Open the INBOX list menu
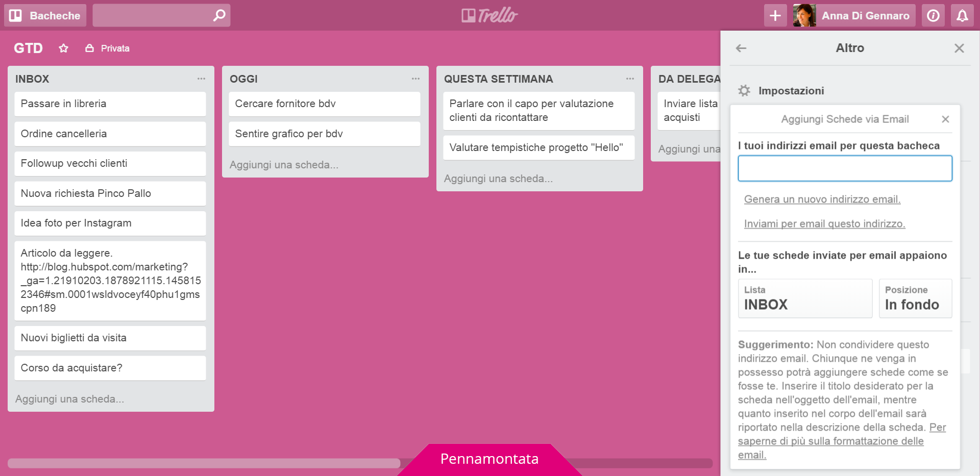Viewport: 980px width, 476px height. coord(201,79)
